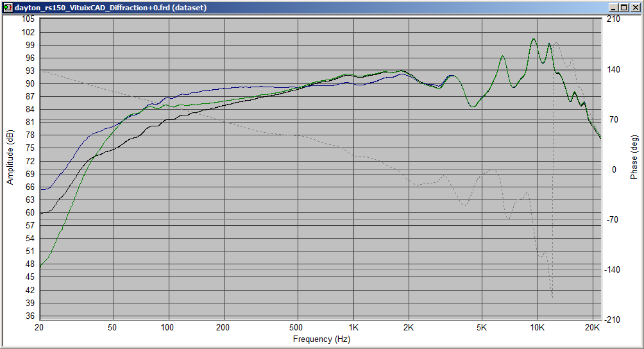Click the window's title bar app icon
This screenshot has width=644, height=349.
pos(8,8)
